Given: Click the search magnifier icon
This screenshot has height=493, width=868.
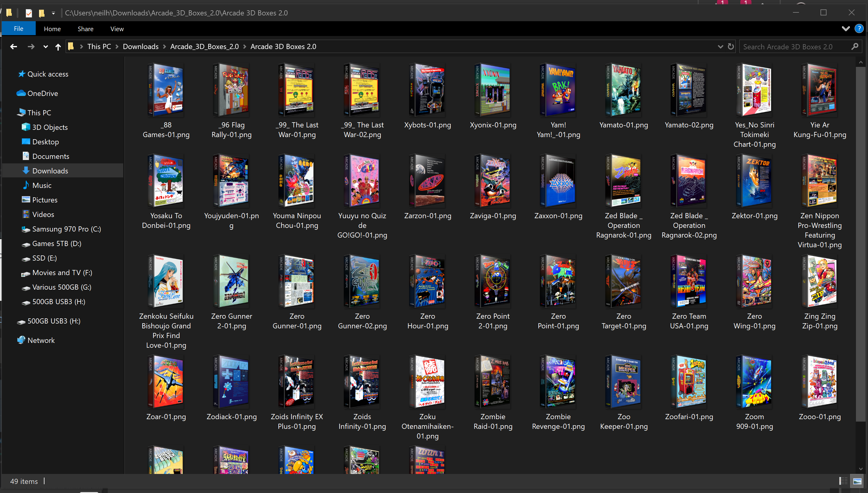Looking at the screenshot, I should (855, 46).
